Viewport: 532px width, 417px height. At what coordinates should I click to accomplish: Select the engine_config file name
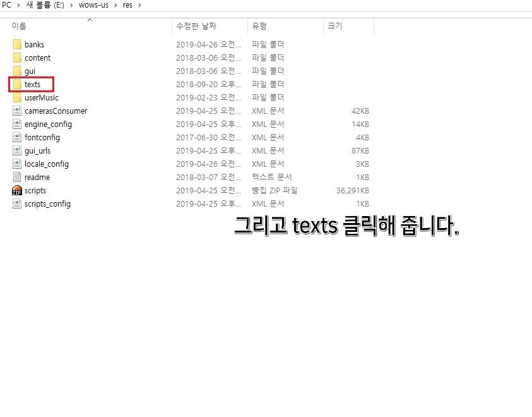(48, 124)
